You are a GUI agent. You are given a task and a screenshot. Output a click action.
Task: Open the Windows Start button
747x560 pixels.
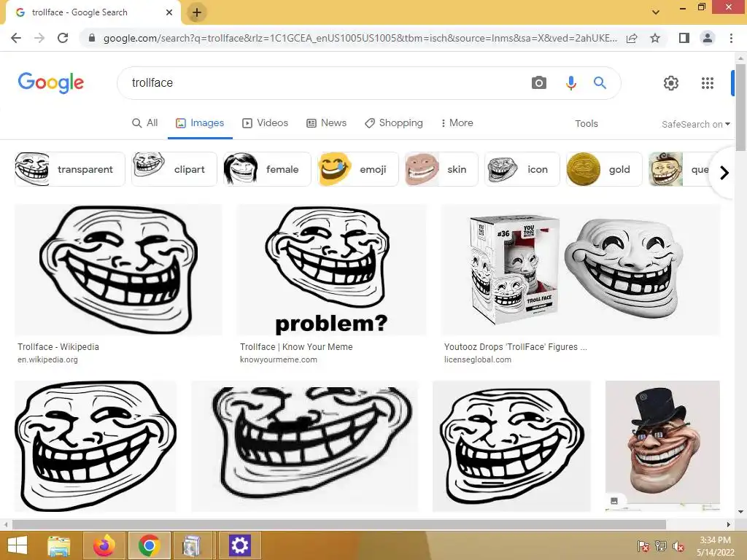coord(18,545)
